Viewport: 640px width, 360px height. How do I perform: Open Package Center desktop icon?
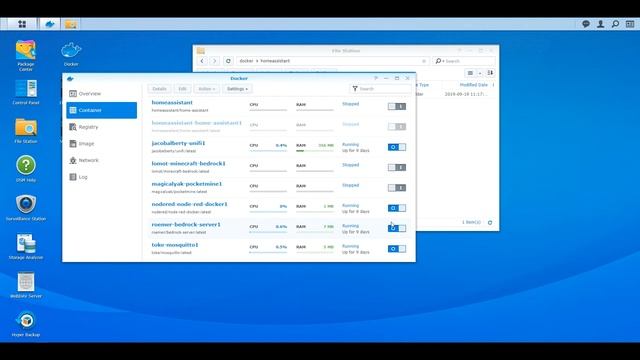pos(26,56)
